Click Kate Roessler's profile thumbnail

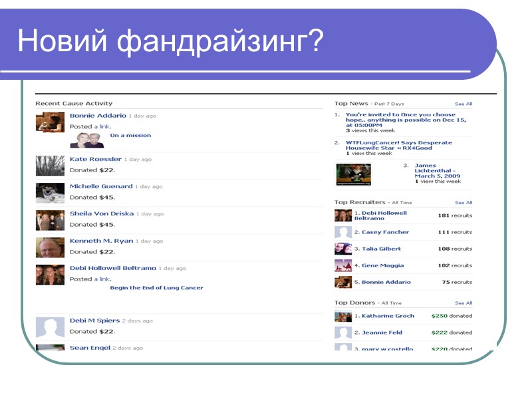pyautogui.click(x=51, y=166)
